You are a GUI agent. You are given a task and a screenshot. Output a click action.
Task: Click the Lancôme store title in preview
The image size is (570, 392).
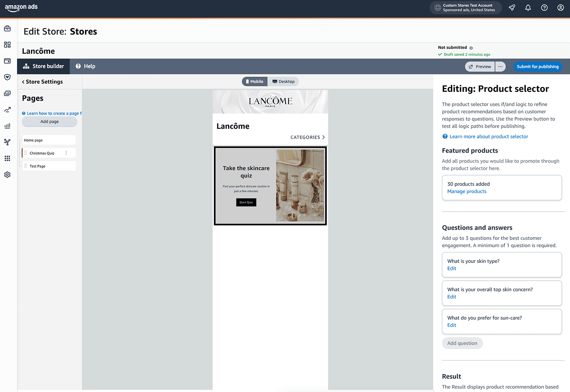[233, 126]
